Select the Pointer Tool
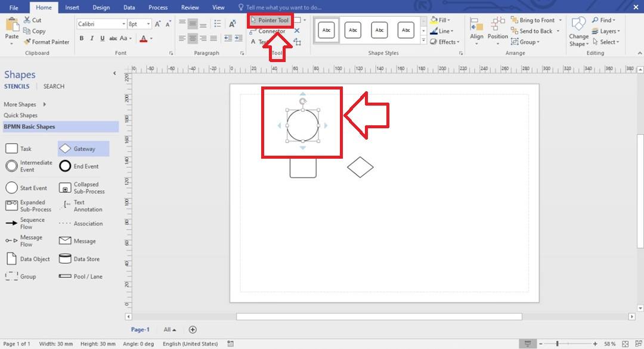The image size is (644, 349). [269, 20]
